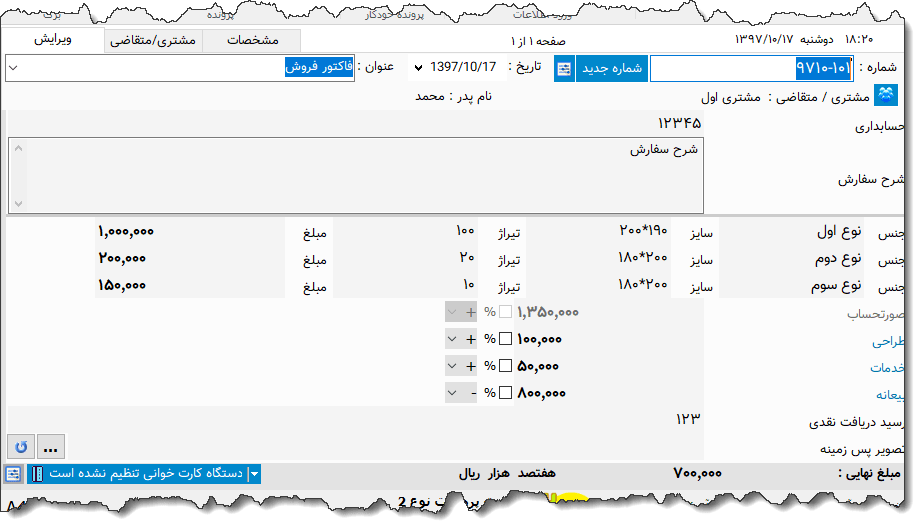Expand the card reader status dropdown arrow
The height and width of the screenshot is (521, 914).
[x=254, y=474]
